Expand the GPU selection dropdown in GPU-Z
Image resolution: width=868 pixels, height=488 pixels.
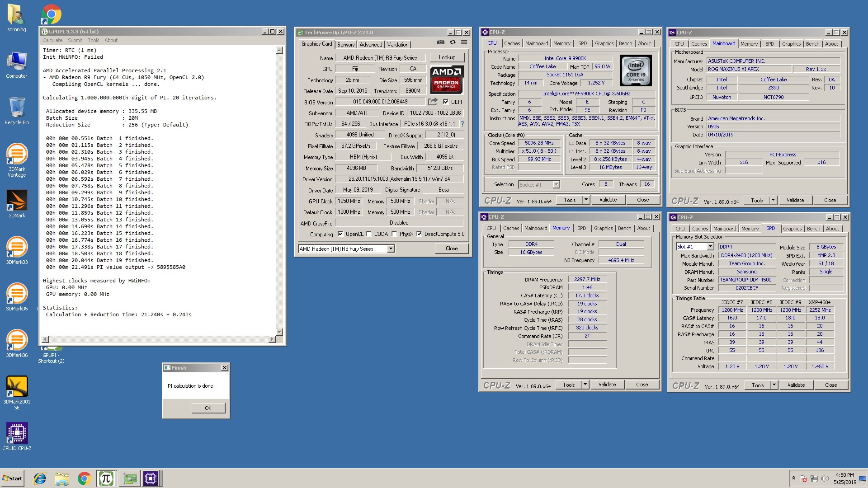click(x=391, y=249)
